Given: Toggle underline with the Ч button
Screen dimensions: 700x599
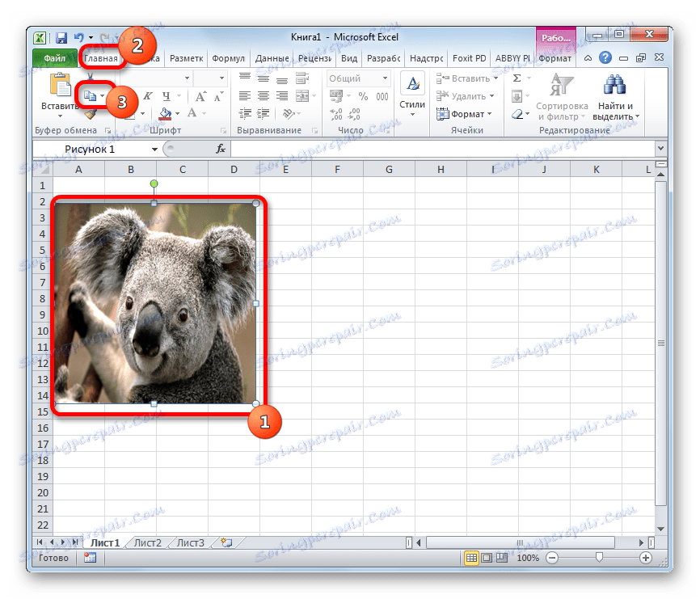Looking at the screenshot, I should (167, 95).
